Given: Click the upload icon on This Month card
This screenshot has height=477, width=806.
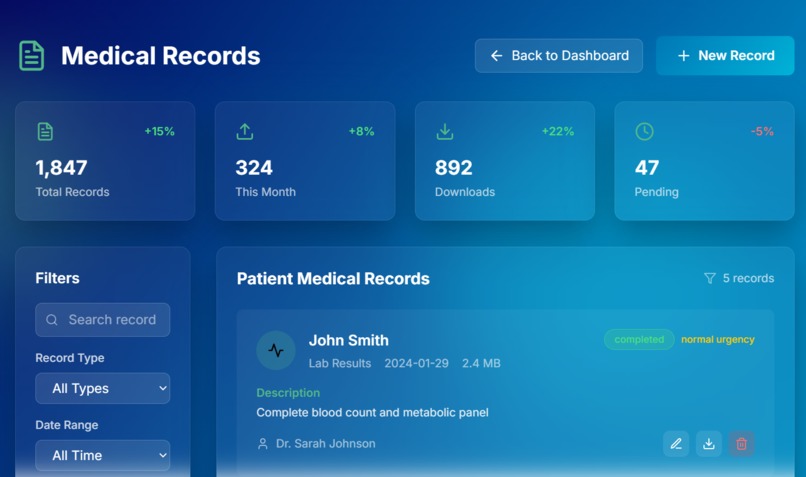Looking at the screenshot, I should point(245,132).
